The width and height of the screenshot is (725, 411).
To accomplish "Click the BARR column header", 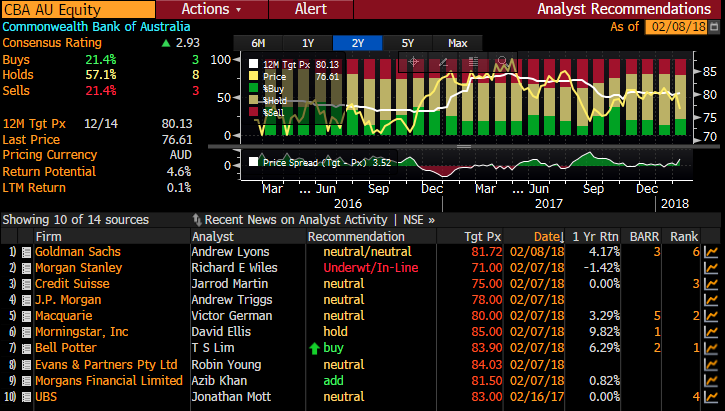I will (644, 237).
